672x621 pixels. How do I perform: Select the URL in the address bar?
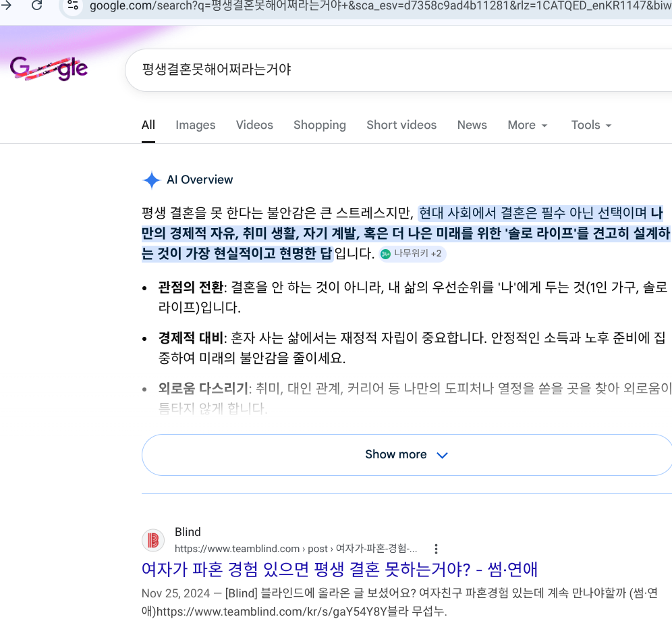[x=380, y=5]
